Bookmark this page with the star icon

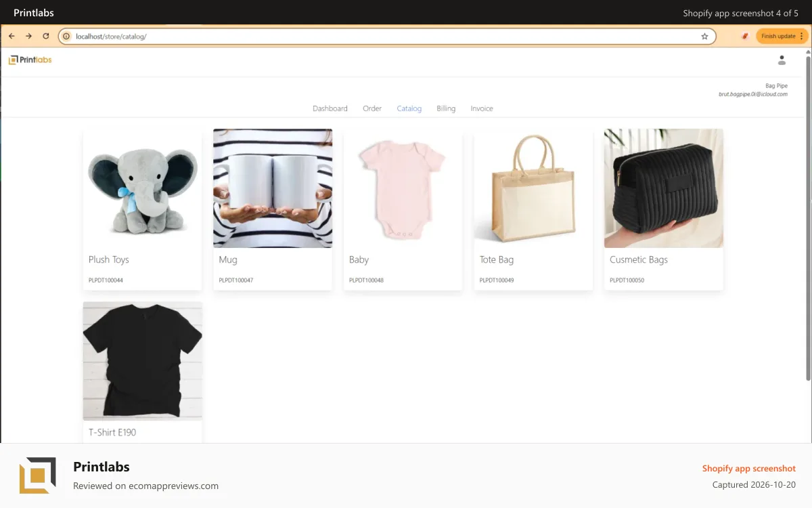[x=704, y=37]
